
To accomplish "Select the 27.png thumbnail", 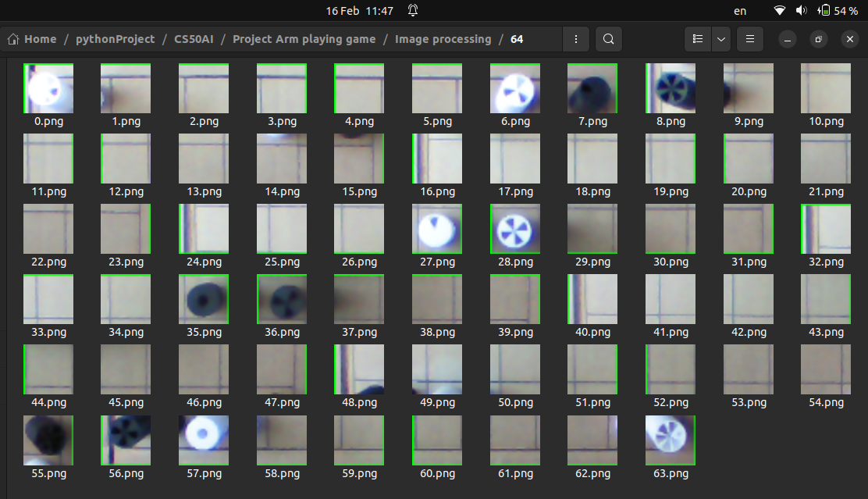I will coord(437,229).
